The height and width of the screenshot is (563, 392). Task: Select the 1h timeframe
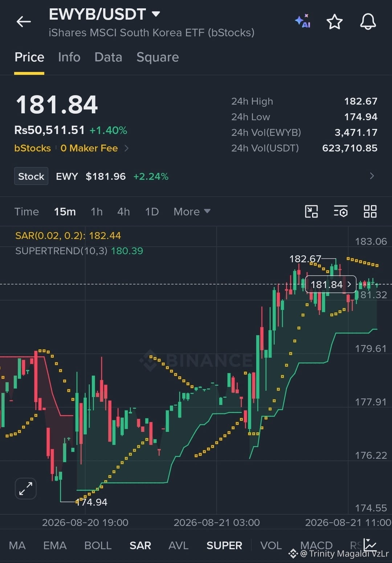[x=97, y=212]
